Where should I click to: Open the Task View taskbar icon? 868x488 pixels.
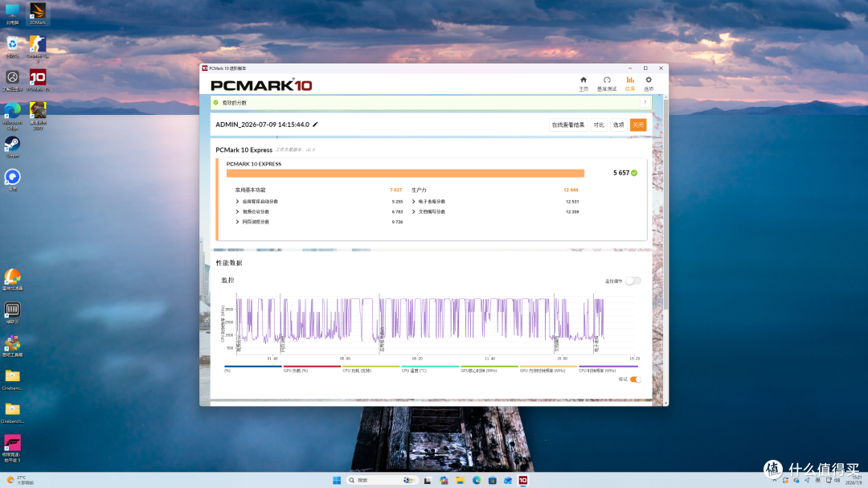pyautogui.click(x=428, y=480)
